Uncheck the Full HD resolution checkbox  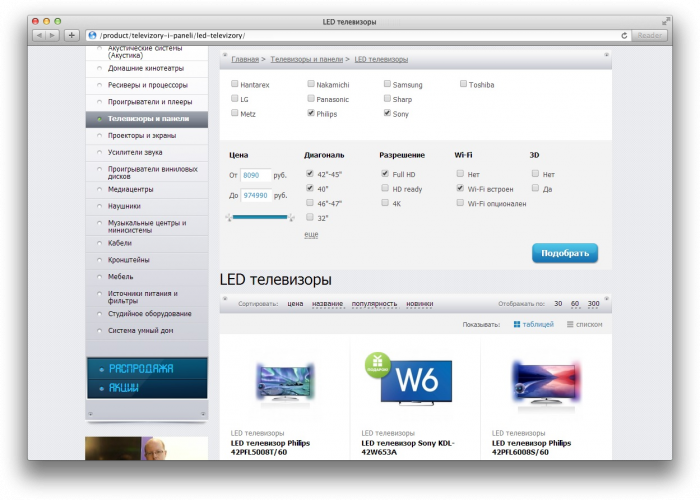[x=385, y=173]
